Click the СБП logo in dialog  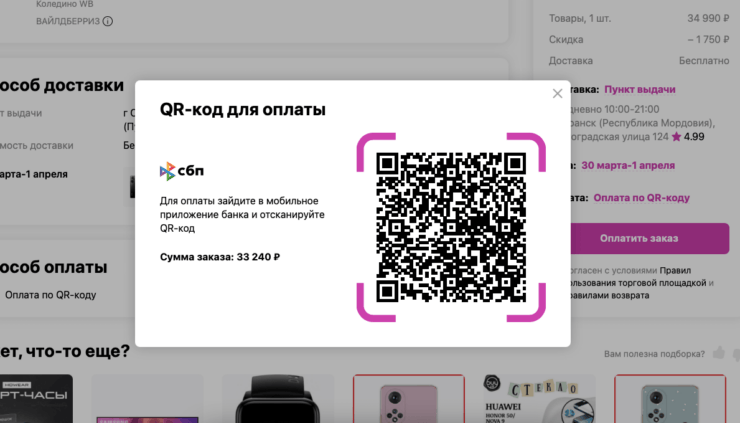pyautogui.click(x=182, y=171)
